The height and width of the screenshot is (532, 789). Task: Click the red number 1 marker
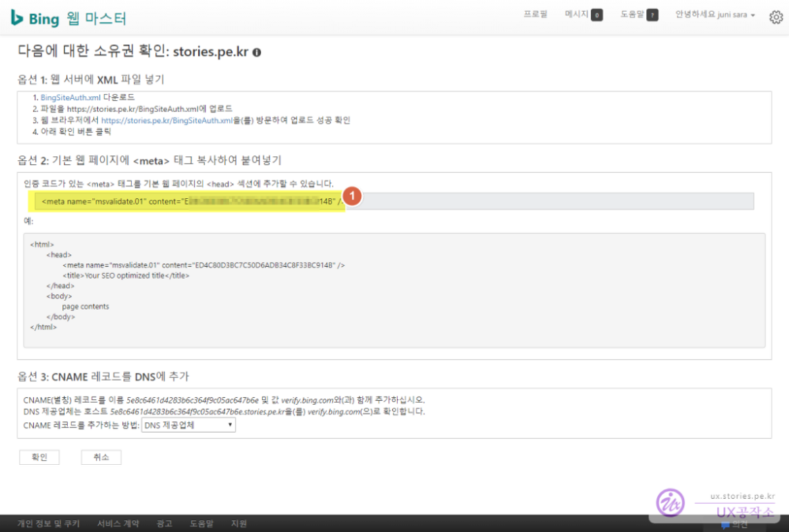click(x=352, y=196)
